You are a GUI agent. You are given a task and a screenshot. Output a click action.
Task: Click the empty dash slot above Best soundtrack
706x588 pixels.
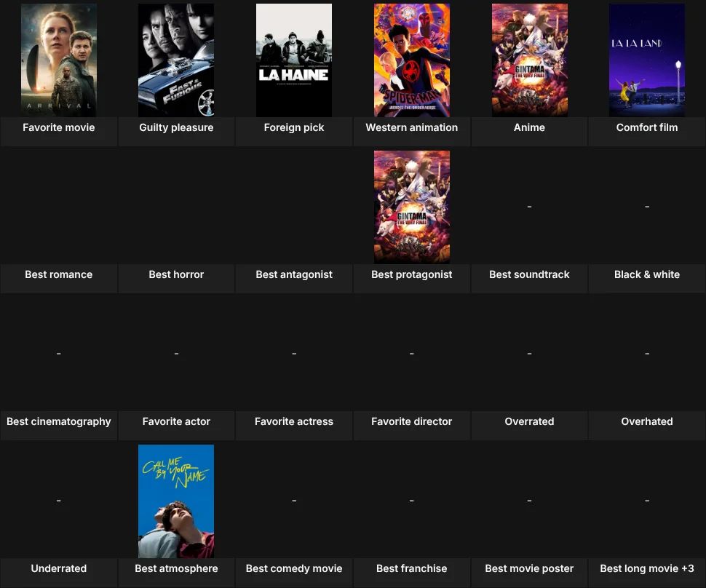pos(530,207)
